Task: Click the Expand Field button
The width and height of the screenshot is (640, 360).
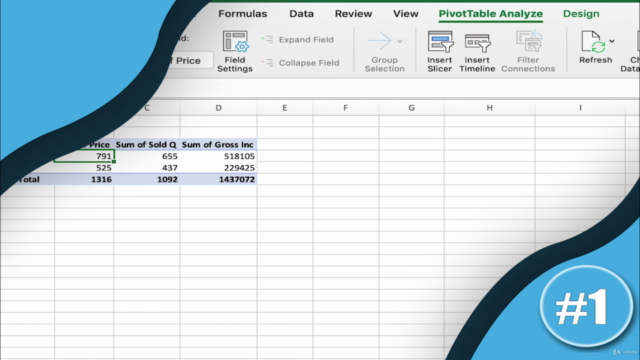Action: [x=298, y=40]
